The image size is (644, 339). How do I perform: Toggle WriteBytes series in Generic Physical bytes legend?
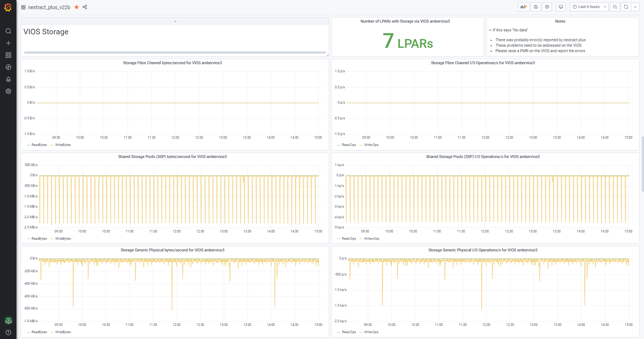63,332
